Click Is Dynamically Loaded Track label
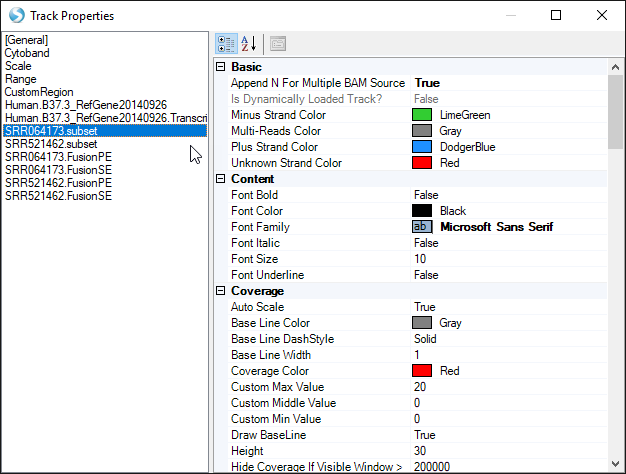626x474 pixels. coord(307,99)
